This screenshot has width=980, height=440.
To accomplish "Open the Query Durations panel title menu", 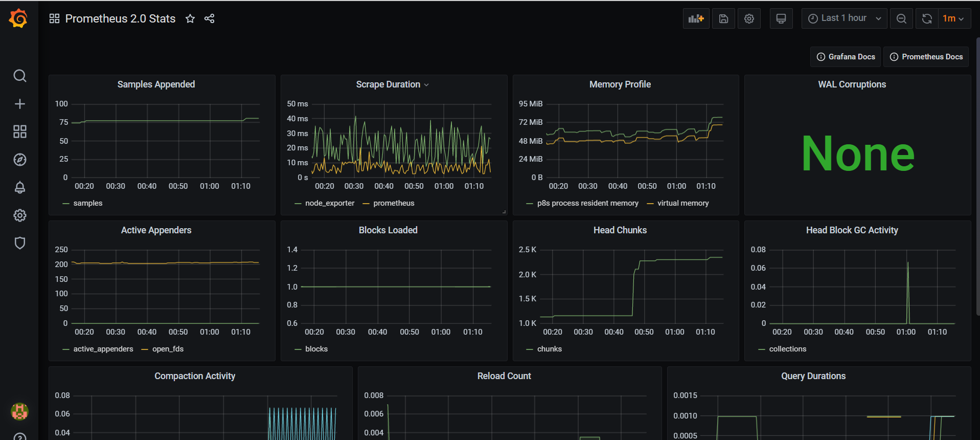I will click(813, 376).
